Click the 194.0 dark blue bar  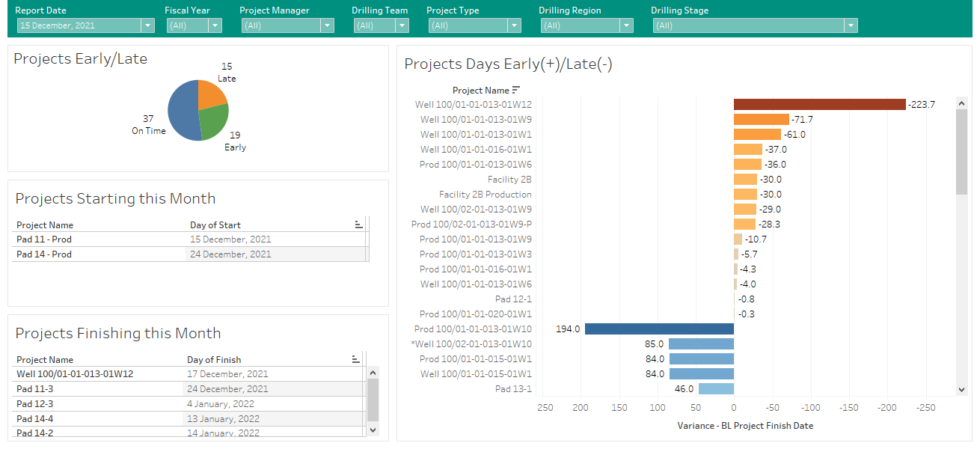point(658,329)
